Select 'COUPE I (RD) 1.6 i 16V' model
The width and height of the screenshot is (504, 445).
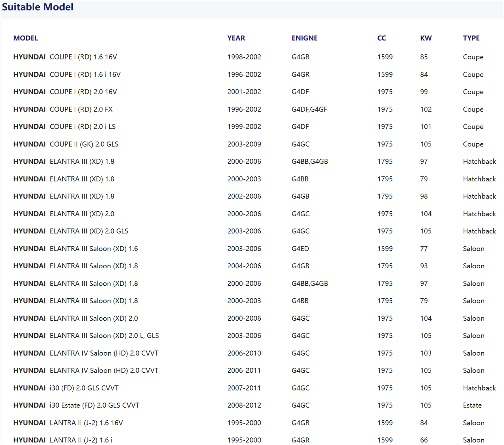67,75
